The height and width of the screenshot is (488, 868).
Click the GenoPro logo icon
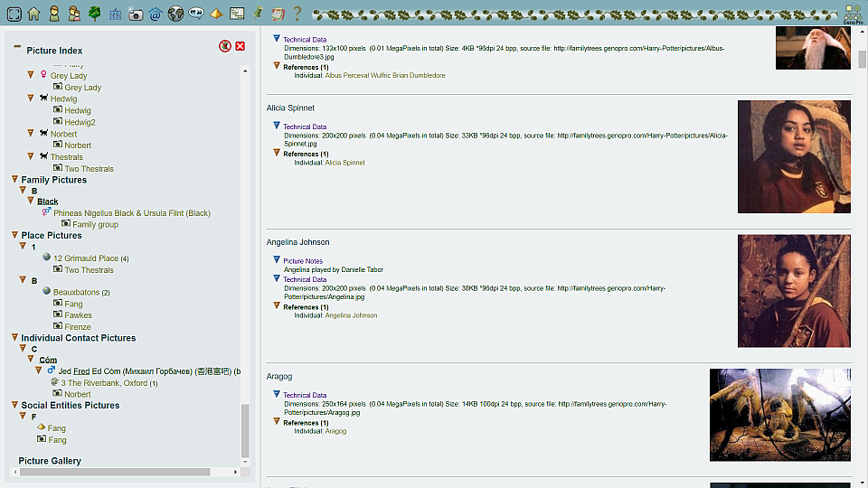click(x=853, y=14)
